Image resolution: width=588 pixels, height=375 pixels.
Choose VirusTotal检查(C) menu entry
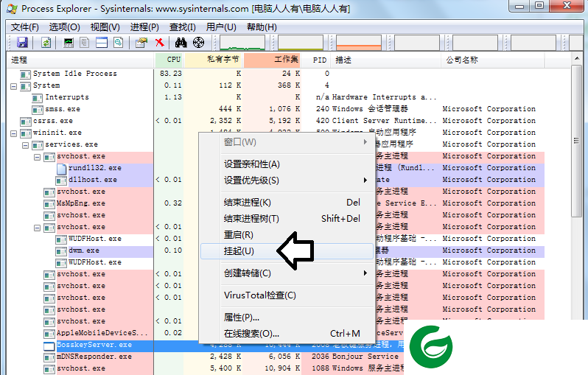click(x=287, y=295)
